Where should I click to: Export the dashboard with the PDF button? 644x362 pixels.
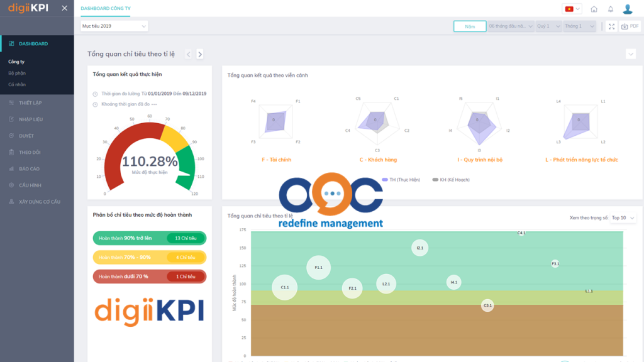coord(630,26)
